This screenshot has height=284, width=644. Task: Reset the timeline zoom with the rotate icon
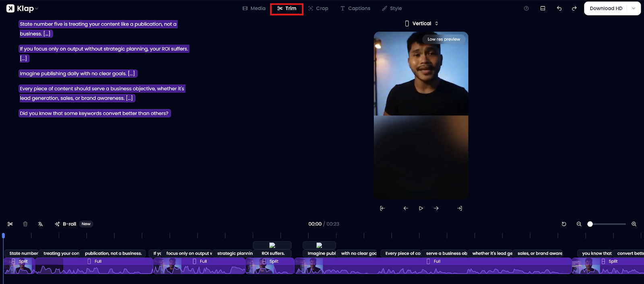tap(564, 224)
